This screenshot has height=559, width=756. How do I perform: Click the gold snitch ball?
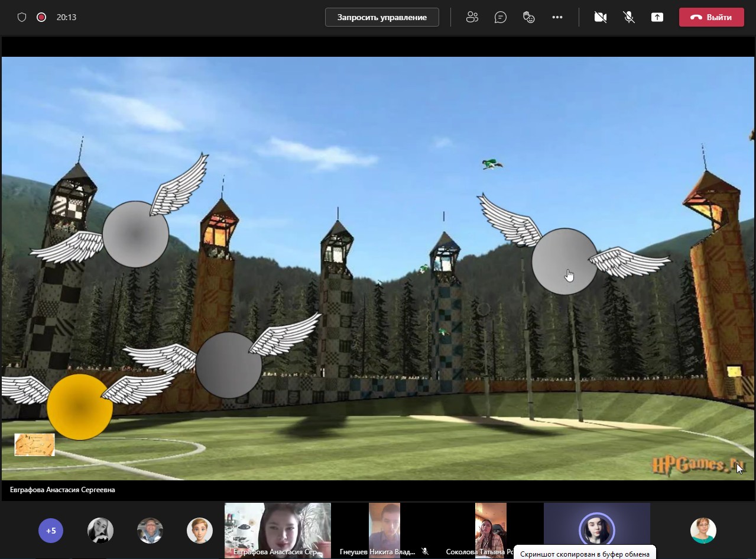(x=80, y=407)
